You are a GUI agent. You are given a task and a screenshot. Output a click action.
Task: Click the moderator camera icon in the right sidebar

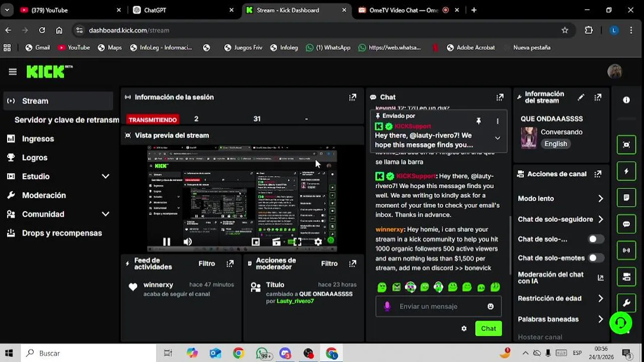[x=626, y=277]
